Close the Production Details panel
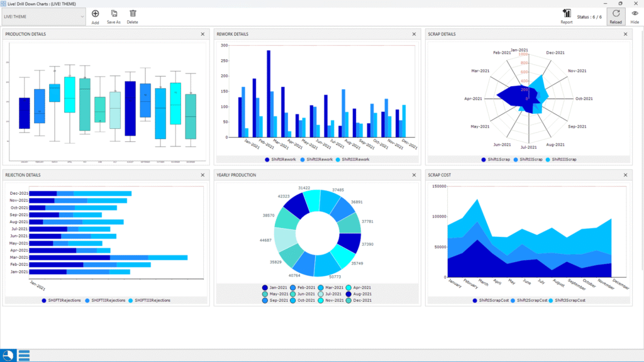 click(203, 35)
